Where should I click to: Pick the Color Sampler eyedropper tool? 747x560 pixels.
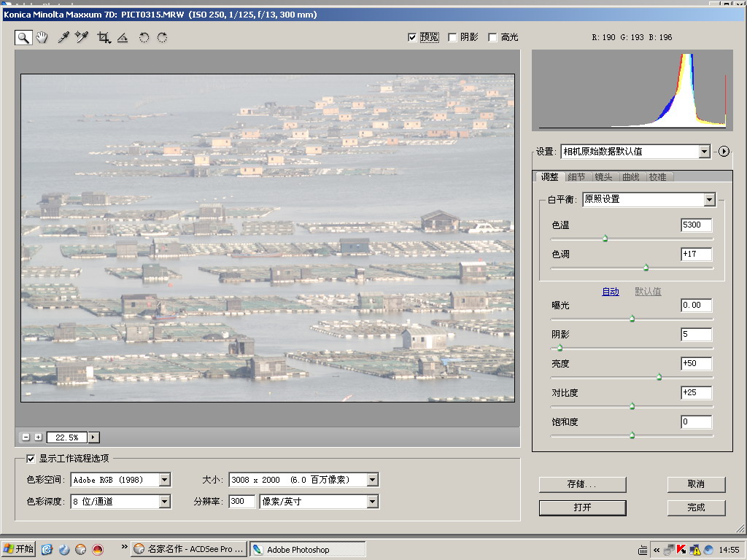[x=82, y=37]
